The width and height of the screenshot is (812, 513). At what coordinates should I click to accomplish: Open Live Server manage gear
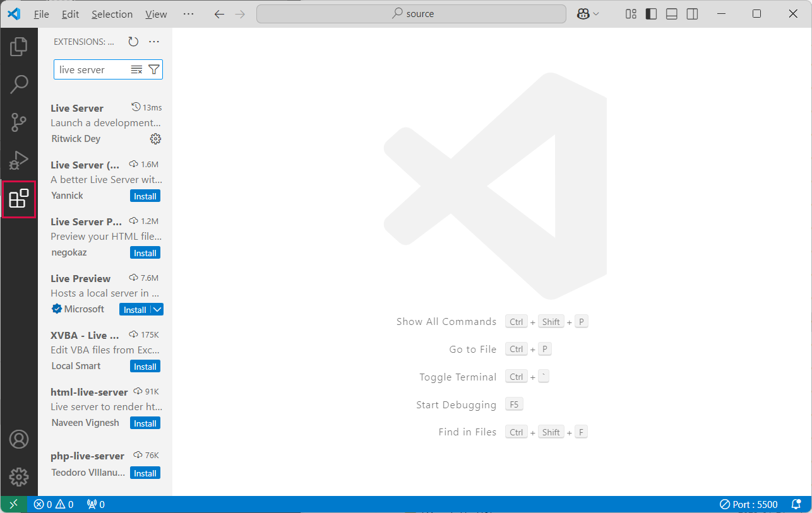[155, 139]
